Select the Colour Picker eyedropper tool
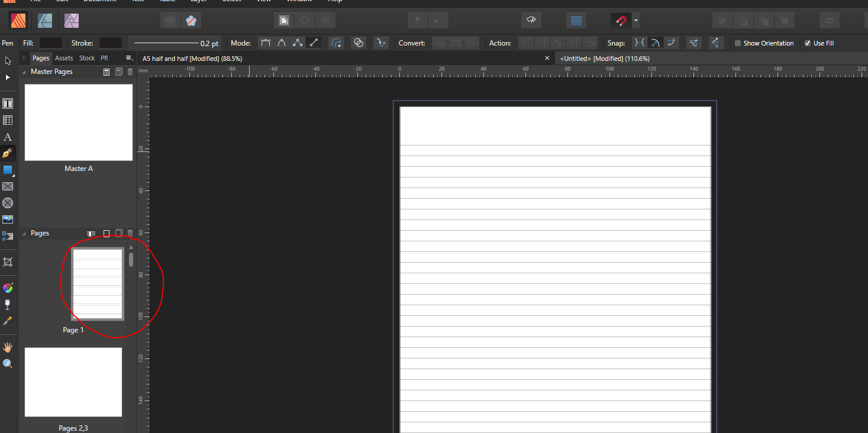Viewport: 868px width, 433px height. click(x=8, y=321)
